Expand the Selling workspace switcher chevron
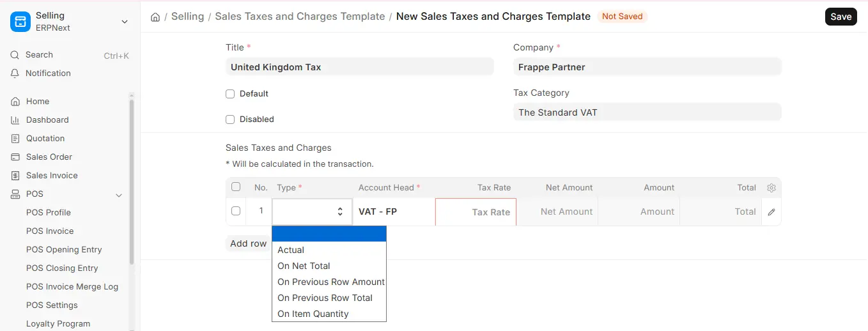Screen dimensions: 868x331 click(124, 22)
